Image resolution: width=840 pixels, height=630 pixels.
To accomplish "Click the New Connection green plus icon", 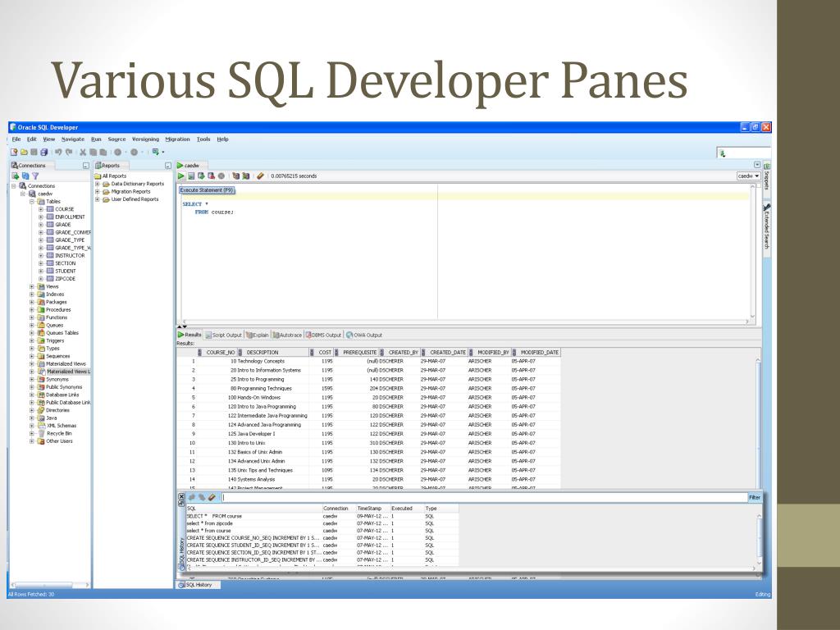I will point(16,176).
